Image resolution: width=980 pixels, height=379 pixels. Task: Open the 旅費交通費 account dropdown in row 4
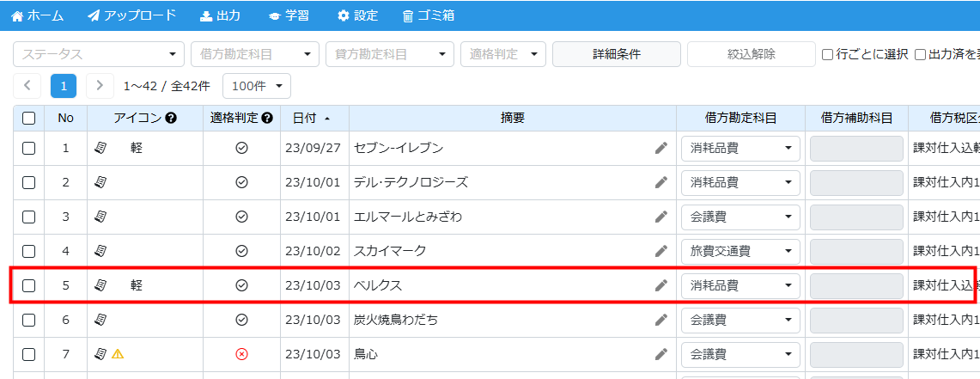click(x=740, y=251)
